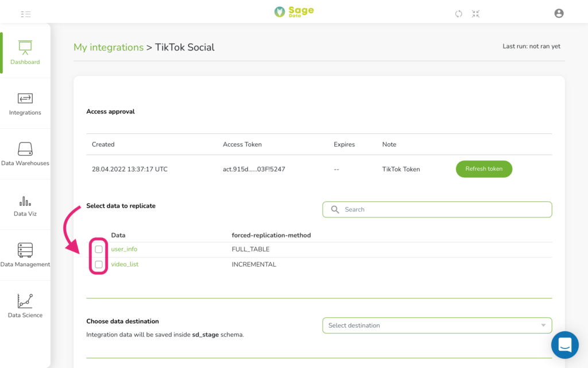
Task: Open the video_list data link
Action: tap(125, 264)
